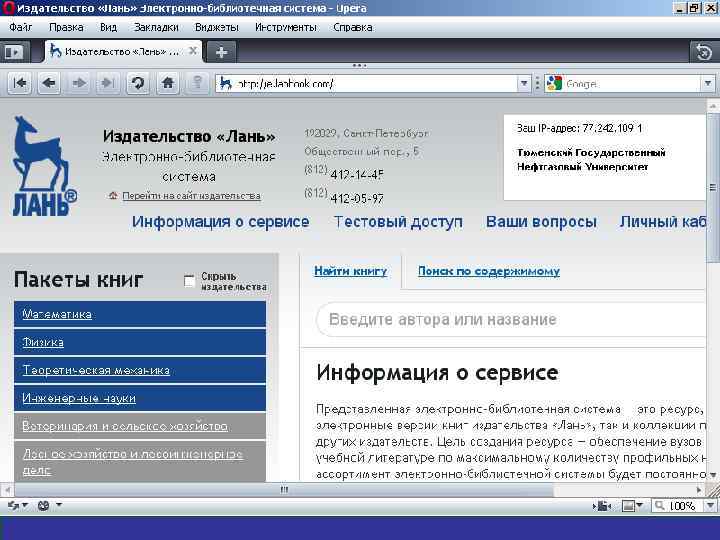Select Математика book package
Viewport: 720px width, 540px height.
coord(140,314)
